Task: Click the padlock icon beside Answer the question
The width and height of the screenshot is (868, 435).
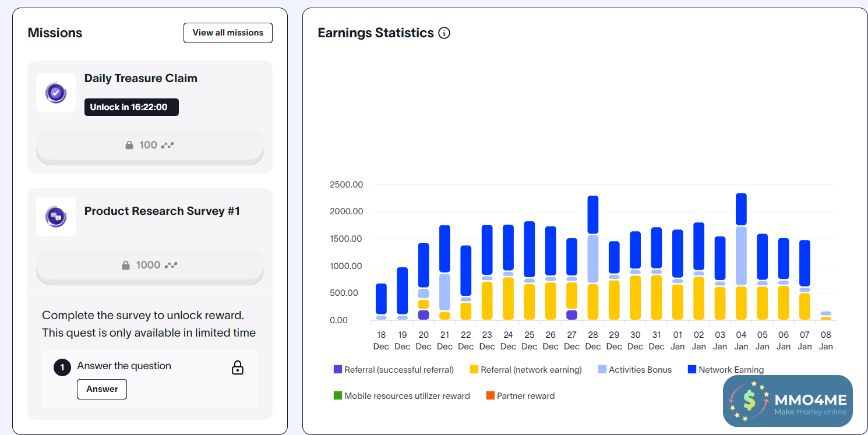Action: [238, 367]
